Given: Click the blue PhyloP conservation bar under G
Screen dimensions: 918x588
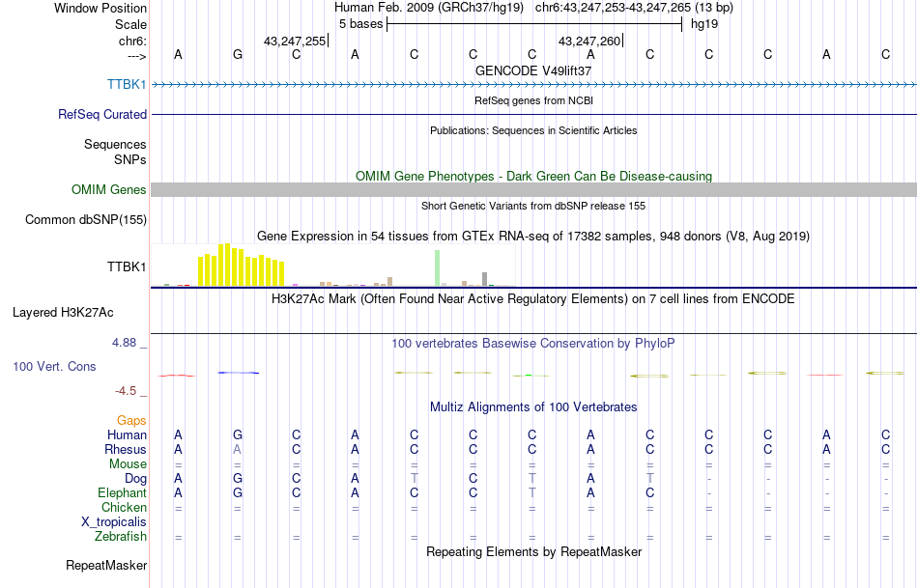Looking at the screenshot, I should pos(239,373).
